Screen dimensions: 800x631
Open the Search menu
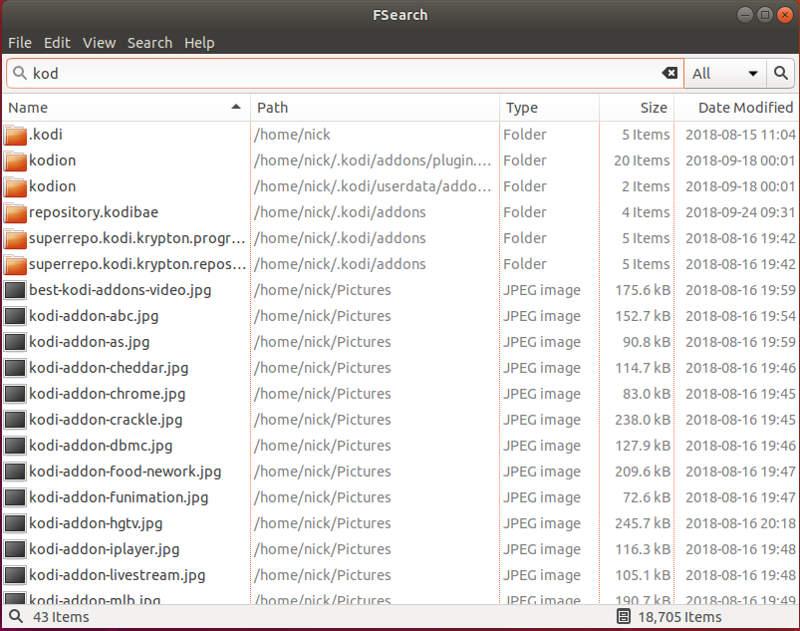pos(150,42)
